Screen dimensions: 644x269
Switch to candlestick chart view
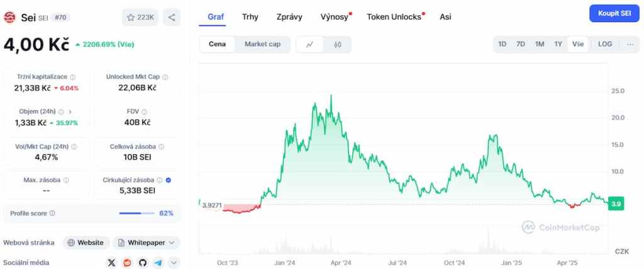(338, 44)
